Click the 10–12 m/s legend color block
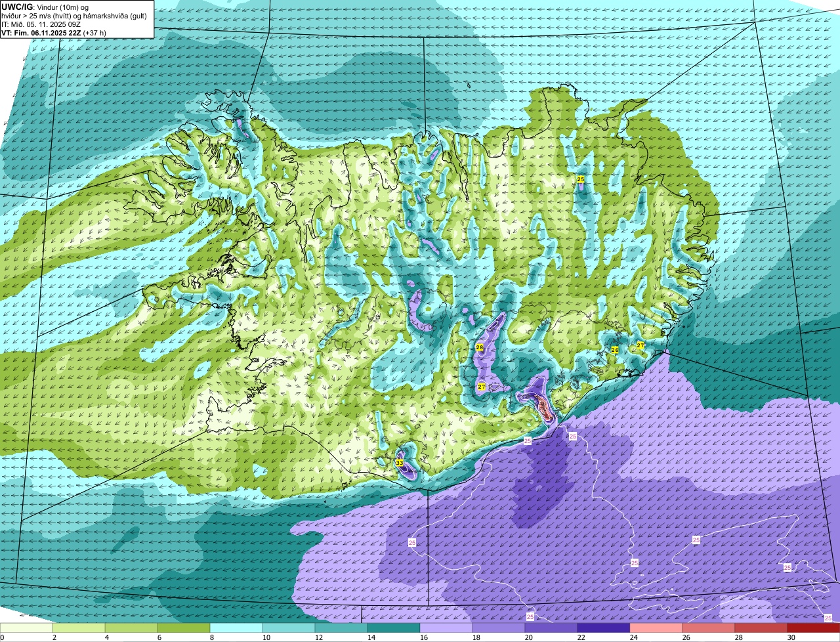 [x=289, y=628]
